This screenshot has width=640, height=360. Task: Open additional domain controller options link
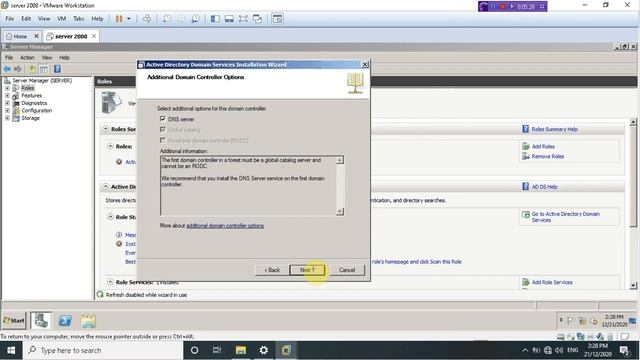point(225,226)
